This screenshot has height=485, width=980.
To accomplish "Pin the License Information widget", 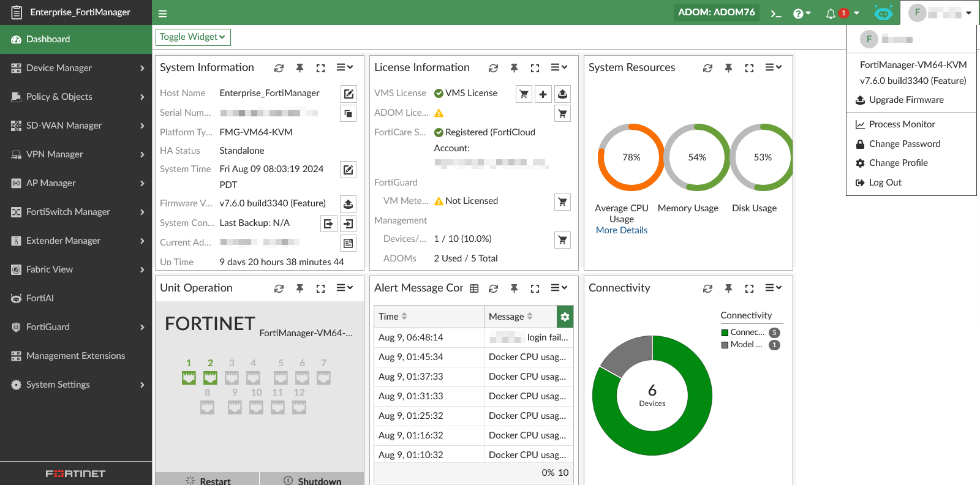I will [x=514, y=68].
